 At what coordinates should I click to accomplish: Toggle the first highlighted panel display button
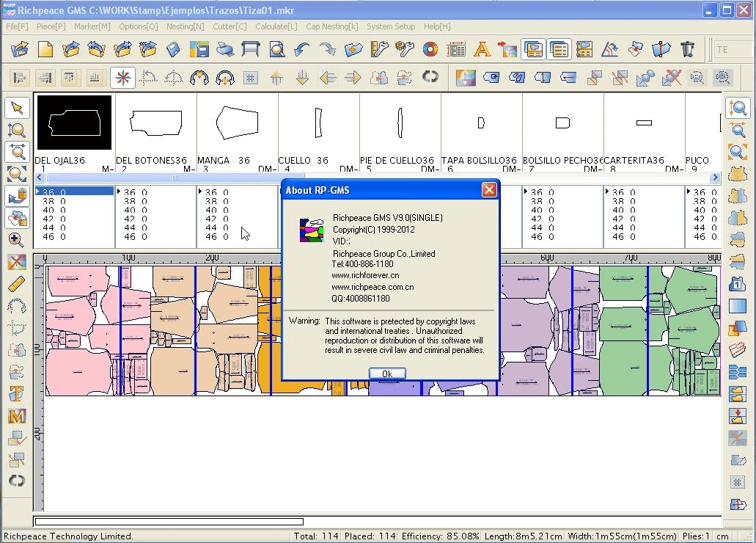point(533,50)
